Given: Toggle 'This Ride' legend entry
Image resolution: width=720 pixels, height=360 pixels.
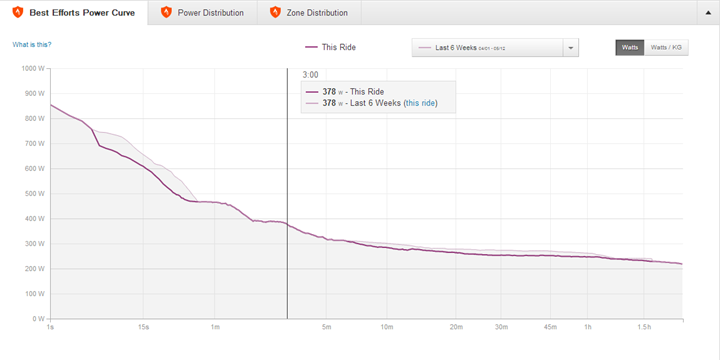Looking at the screenshot, I should pyautogui.click(x=331, y=47).
